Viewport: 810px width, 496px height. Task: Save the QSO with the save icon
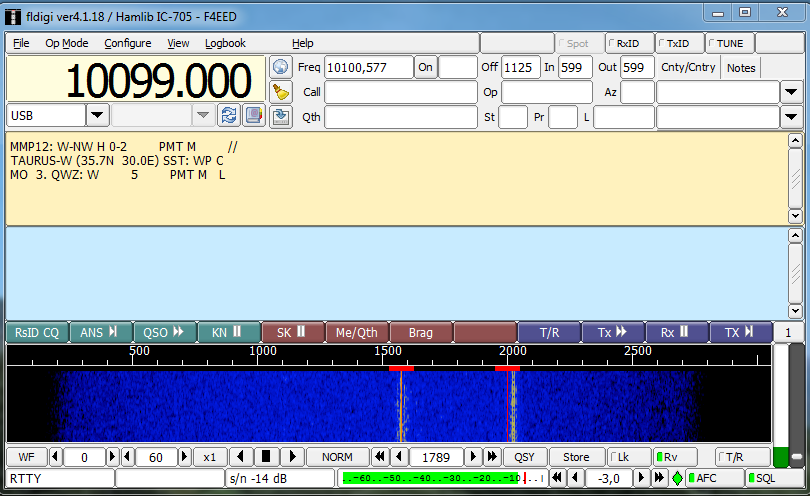[281, 117]
